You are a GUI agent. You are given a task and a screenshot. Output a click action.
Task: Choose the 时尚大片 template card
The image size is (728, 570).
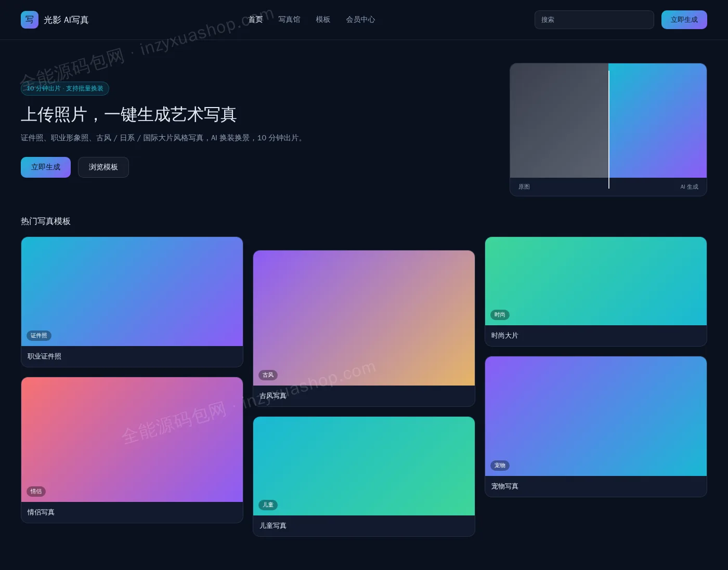pos(596,291)
